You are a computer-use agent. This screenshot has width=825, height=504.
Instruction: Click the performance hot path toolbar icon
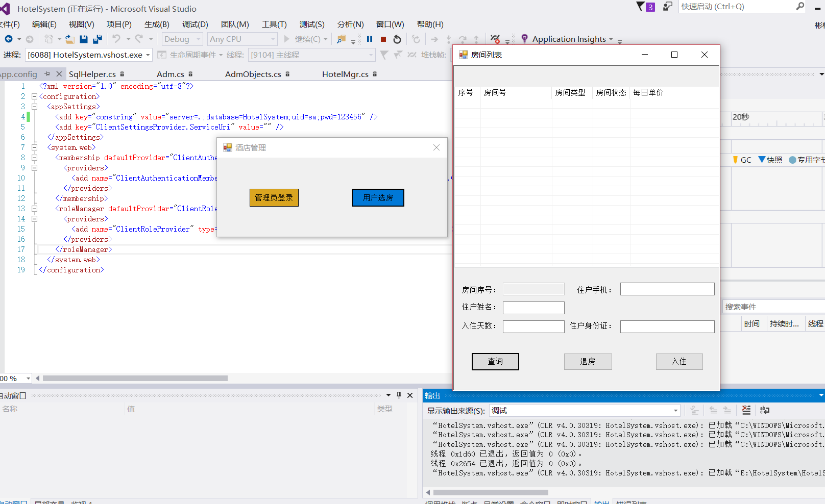pyautogui.click(x=495, y=39)
